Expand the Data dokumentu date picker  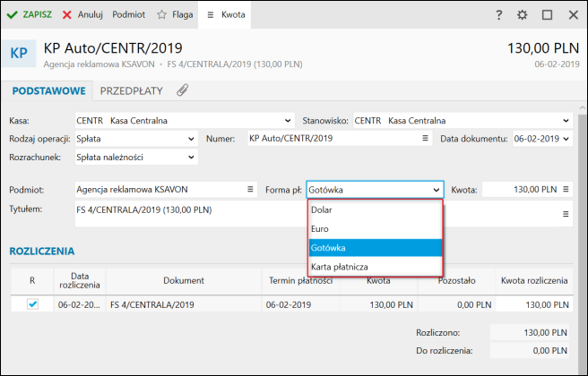[x=566, y=139]
